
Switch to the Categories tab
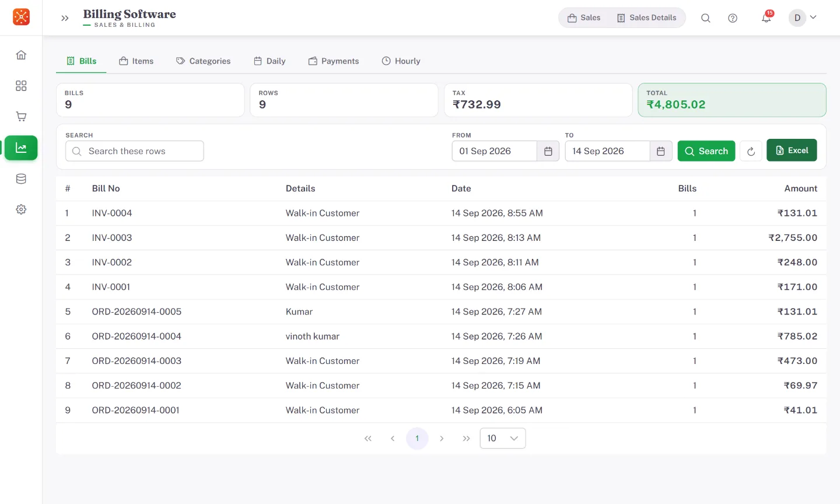click(204, 61)
